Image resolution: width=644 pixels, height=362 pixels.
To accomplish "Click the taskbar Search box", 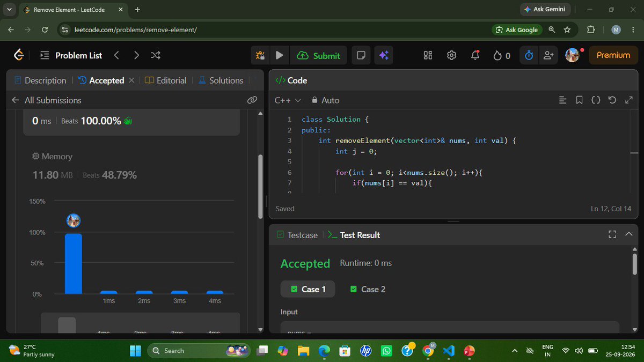I will click(199, 351).
